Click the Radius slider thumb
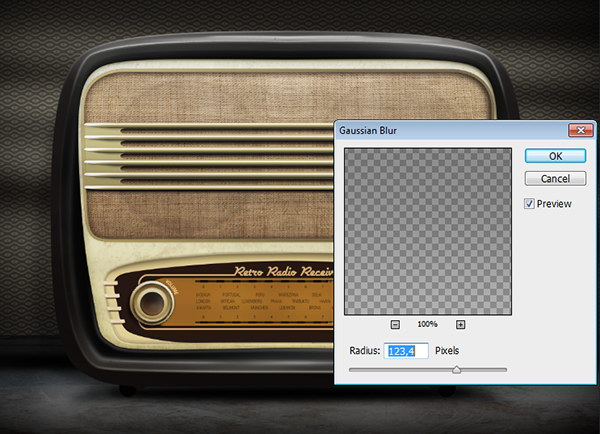The height and width of the screenshot is (434, 600). tap(456, 370)
